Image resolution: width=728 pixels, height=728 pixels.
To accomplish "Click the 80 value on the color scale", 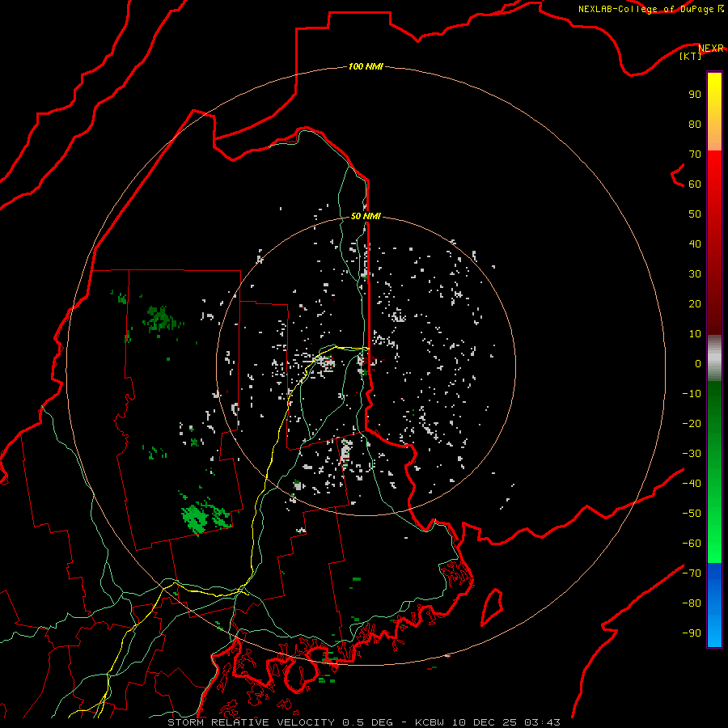I will 695,124.
